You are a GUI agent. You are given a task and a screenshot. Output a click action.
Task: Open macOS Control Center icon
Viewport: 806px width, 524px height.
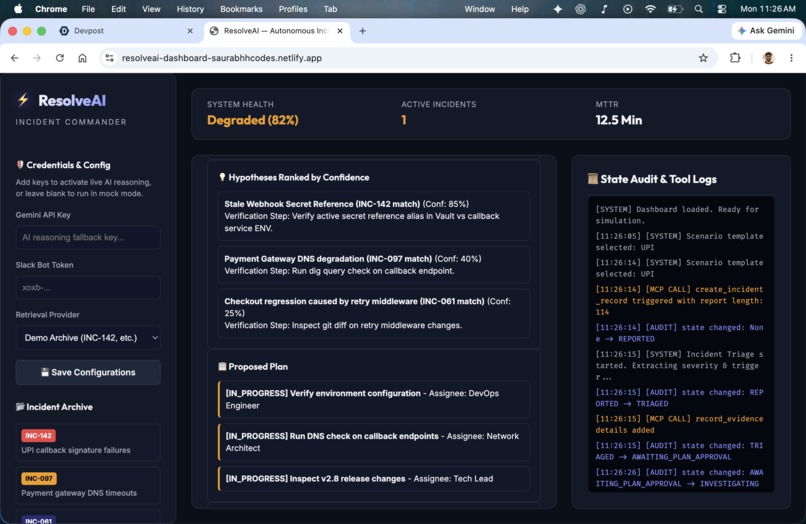[x=722, y=9]
